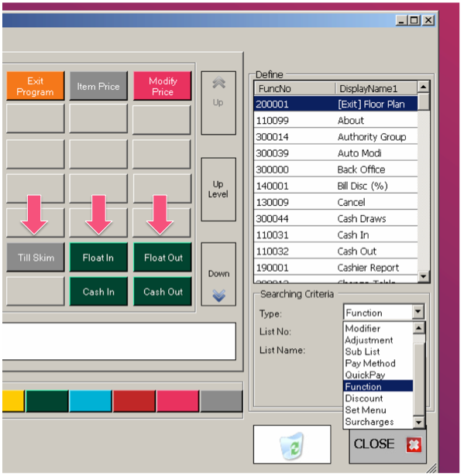The image size is (464, 476).
Task: Select the Till Skim key
Action: tap(36, 258)
